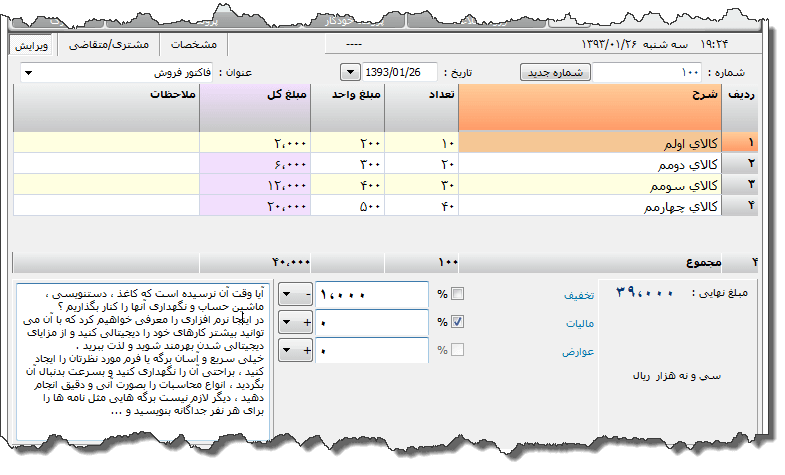Click the plus sign button for مالیات

307,322
